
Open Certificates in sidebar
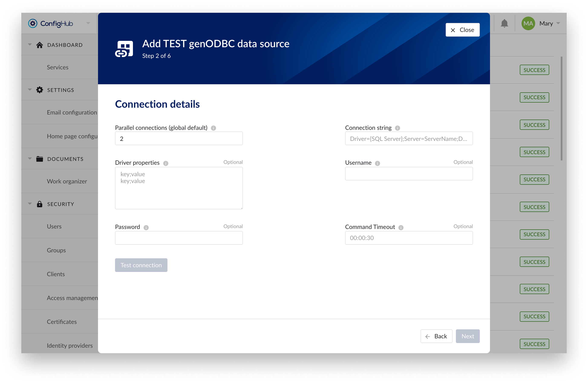tap(62, 322)
